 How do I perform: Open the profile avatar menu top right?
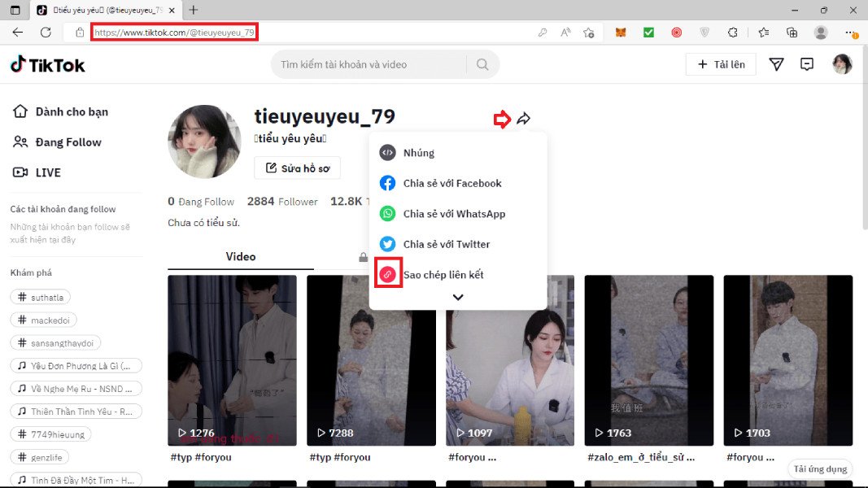[843, 63]
